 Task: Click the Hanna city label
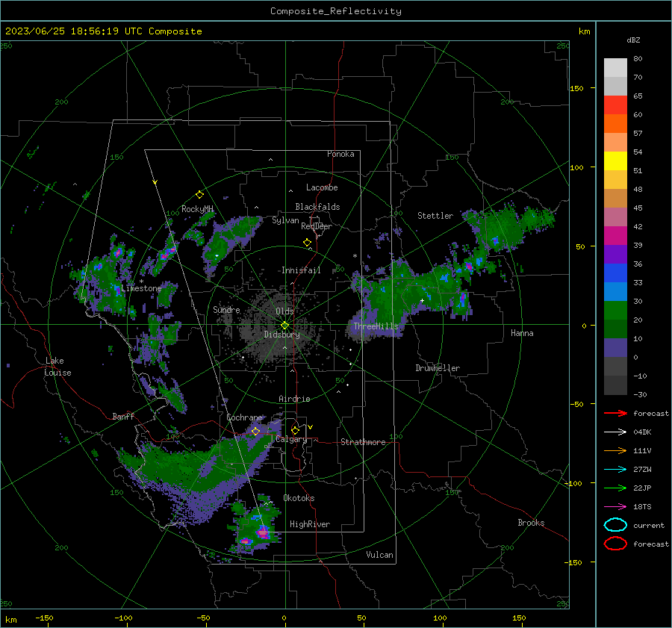pyautogui.click(x=522, y=333)
